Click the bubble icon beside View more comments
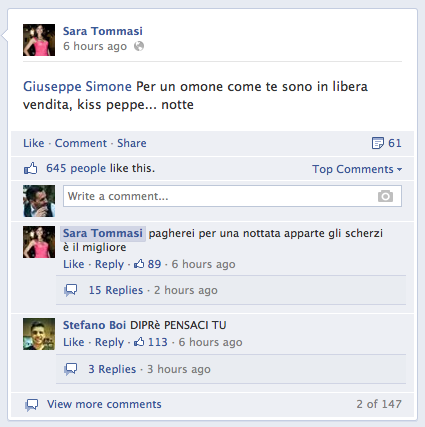This screenshot has width=425, height=427. tap(32, 405)
